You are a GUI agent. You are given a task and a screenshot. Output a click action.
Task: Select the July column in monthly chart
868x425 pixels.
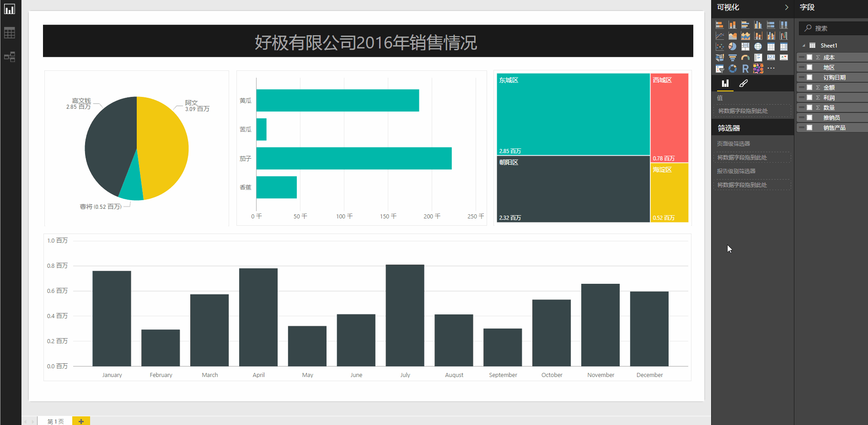tap(405, 315)
